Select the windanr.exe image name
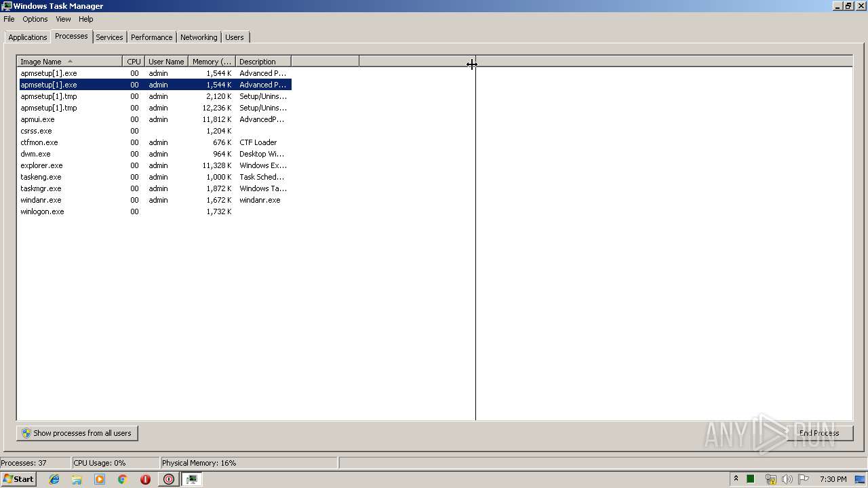868x488 pixels. pyautogui.click(x=41, y=200)
